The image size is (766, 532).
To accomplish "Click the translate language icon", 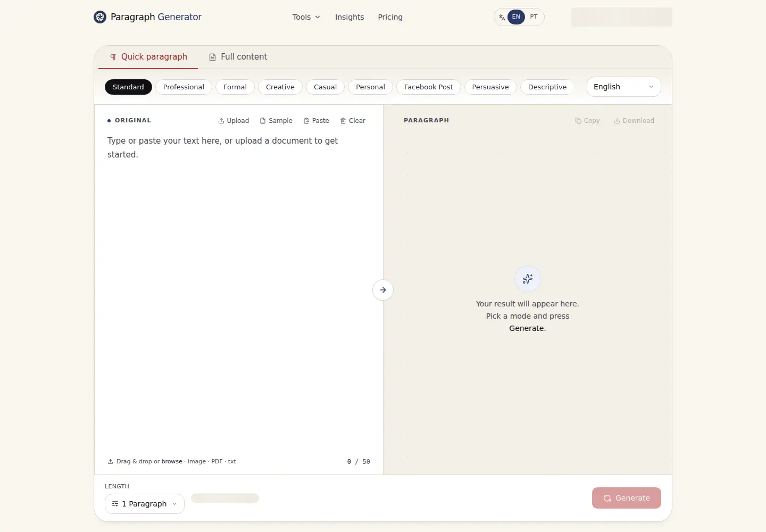I will coord(502,17).
